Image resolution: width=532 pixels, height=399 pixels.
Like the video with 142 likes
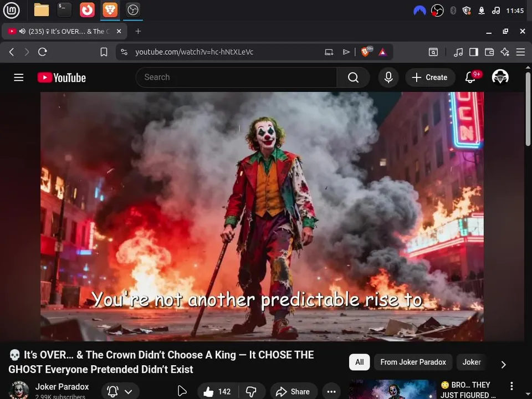217,392
